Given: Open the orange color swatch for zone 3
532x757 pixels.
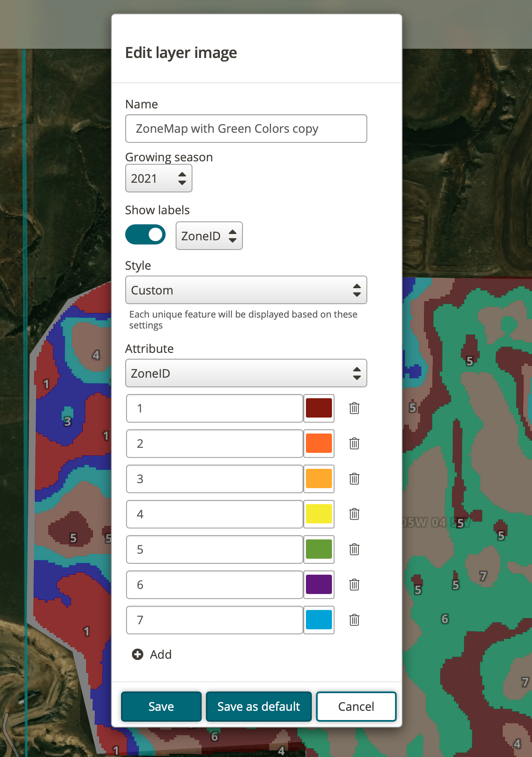Looking at the screenshot, I should click(319, 479).
